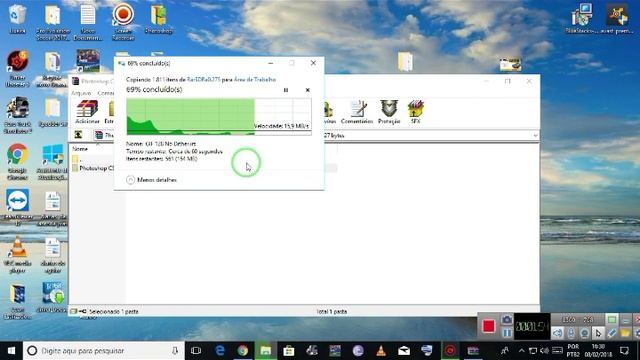Open VLC from the taskbar

click(x=381, y=351)
